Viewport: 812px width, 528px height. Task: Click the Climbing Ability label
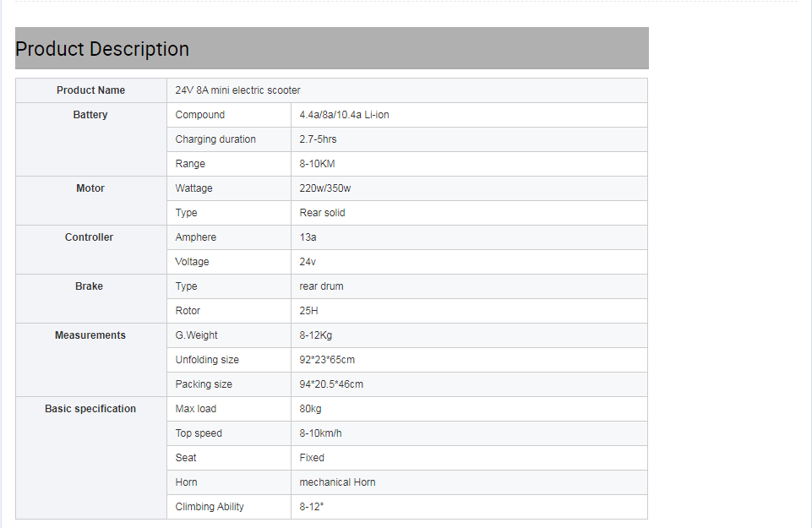tap(210, 507)
